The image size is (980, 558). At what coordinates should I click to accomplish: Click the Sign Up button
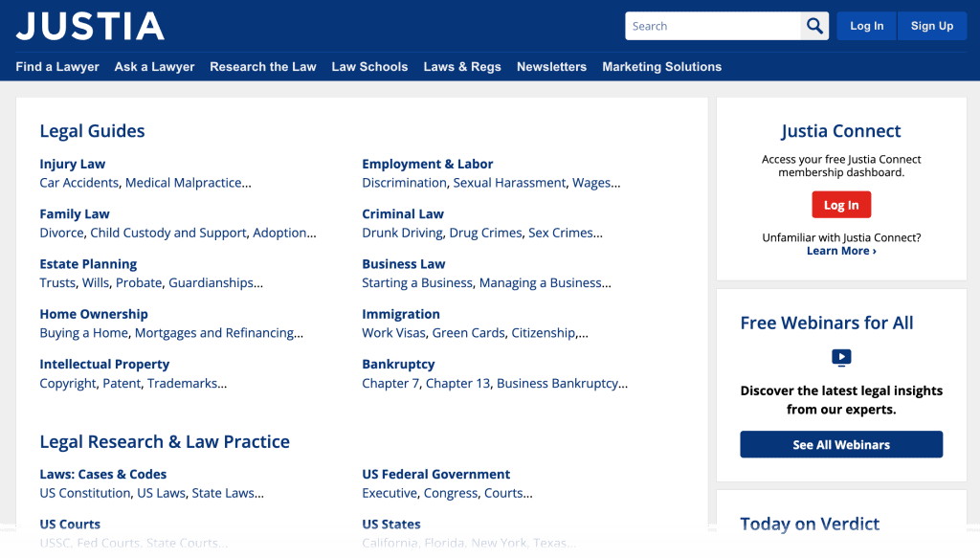[x=932, y=26]
